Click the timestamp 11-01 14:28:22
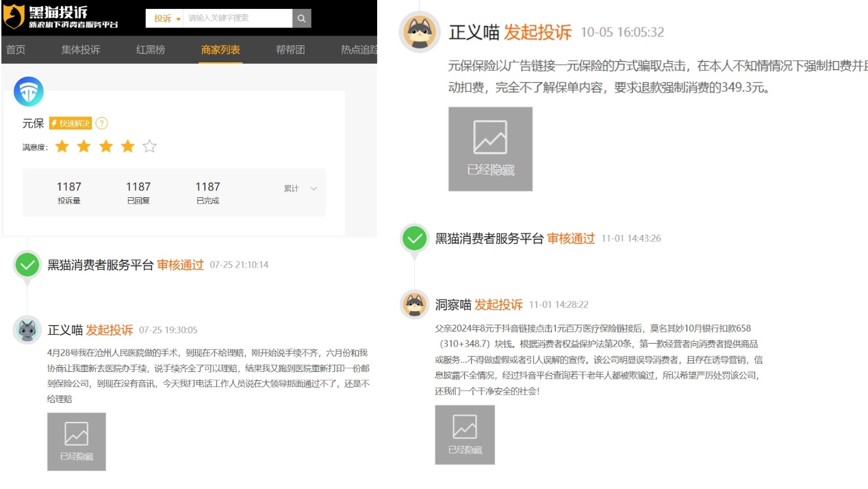868x489 pixels. click(559, 305)
